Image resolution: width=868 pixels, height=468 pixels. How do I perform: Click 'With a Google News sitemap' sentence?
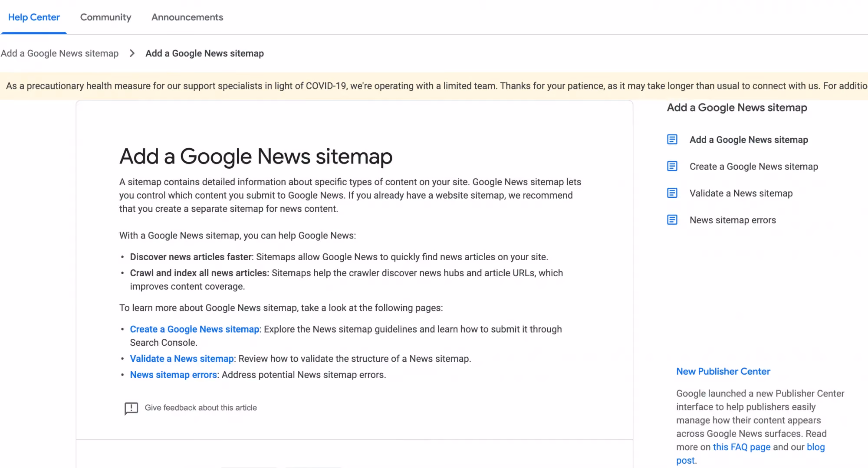point(237,236)
